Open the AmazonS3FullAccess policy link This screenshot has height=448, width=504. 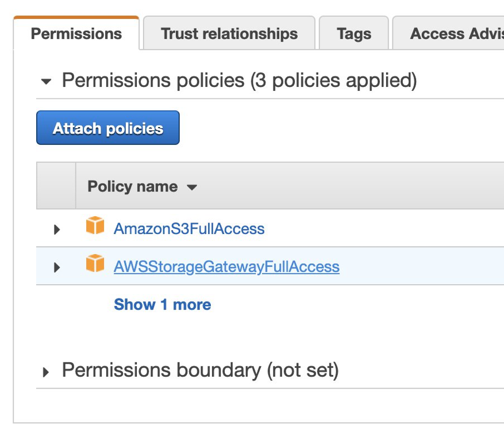pyautogui.click(x=189, y=229)
